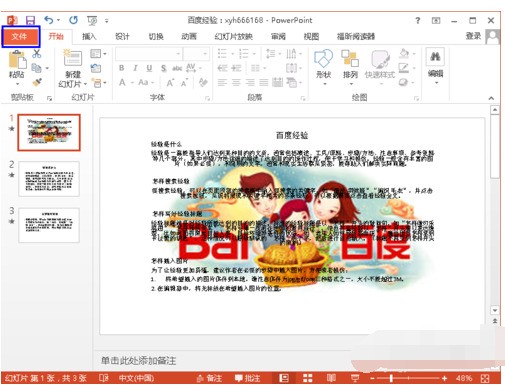Toggle underline formatting
The height and width of the screenshot is (387, 505).
pyautogui.click(x=149, y=68)
